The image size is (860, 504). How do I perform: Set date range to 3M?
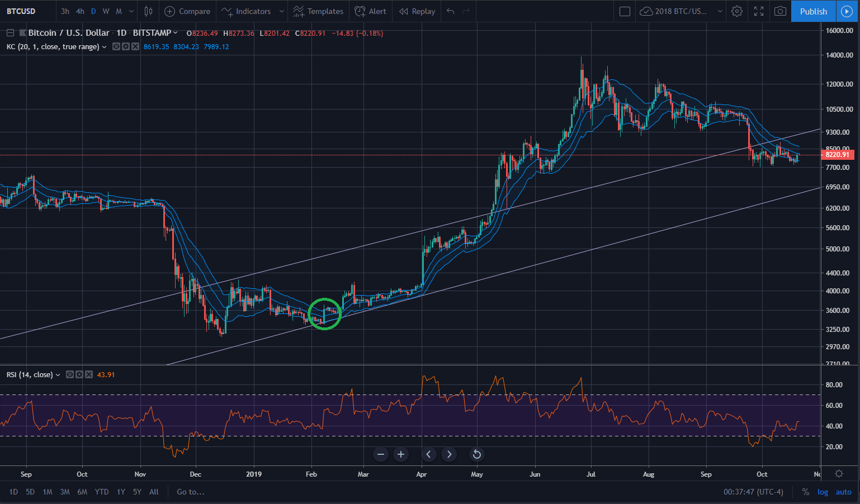pos(65,492)
